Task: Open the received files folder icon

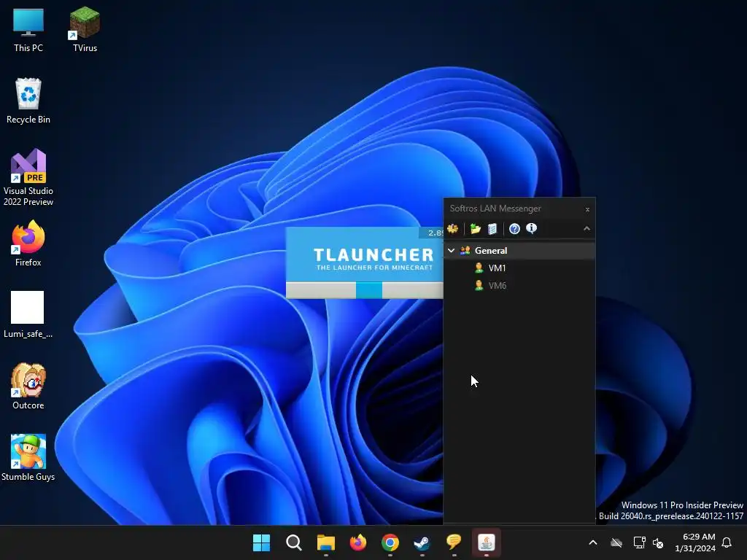Action: [x=476, y=229]
